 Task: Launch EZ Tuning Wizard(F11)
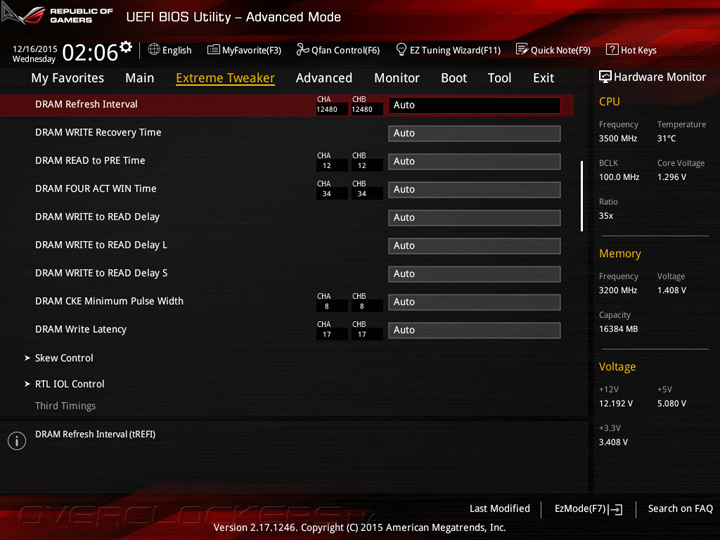(455, 50)
